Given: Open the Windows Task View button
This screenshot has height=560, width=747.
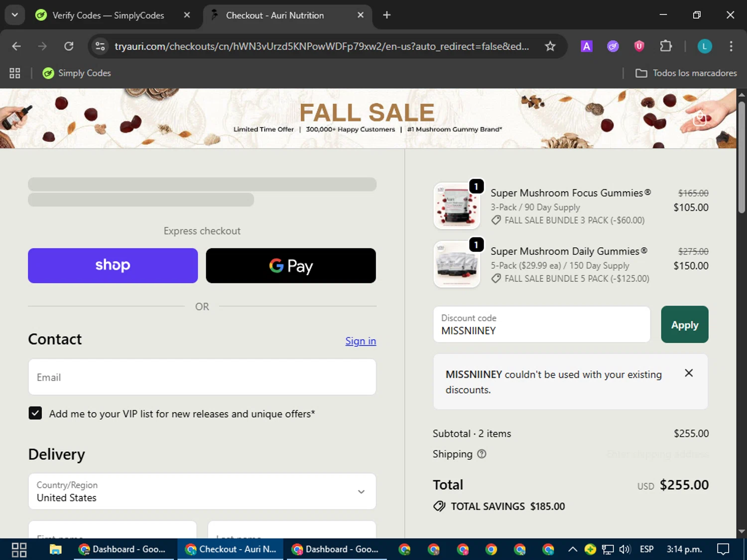Looking at the screenshot, I should (19, 550).
